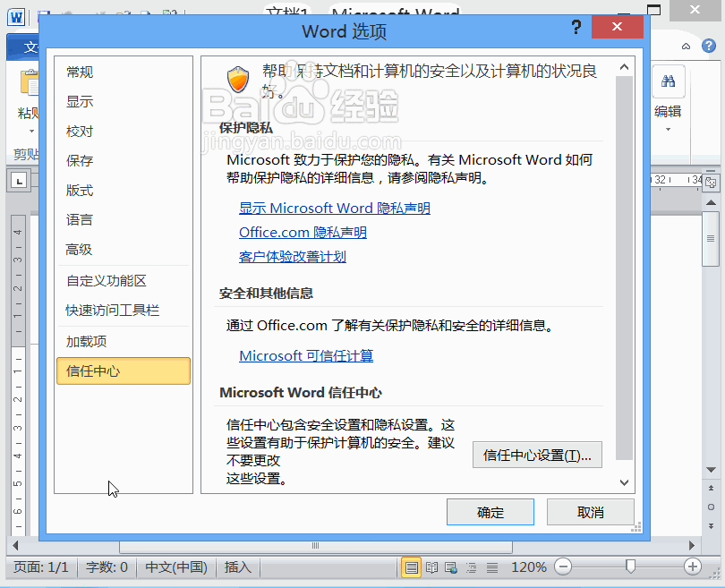Click horizontal scrollbar right arrow
The image size is (725, 588).
point(692,545)
